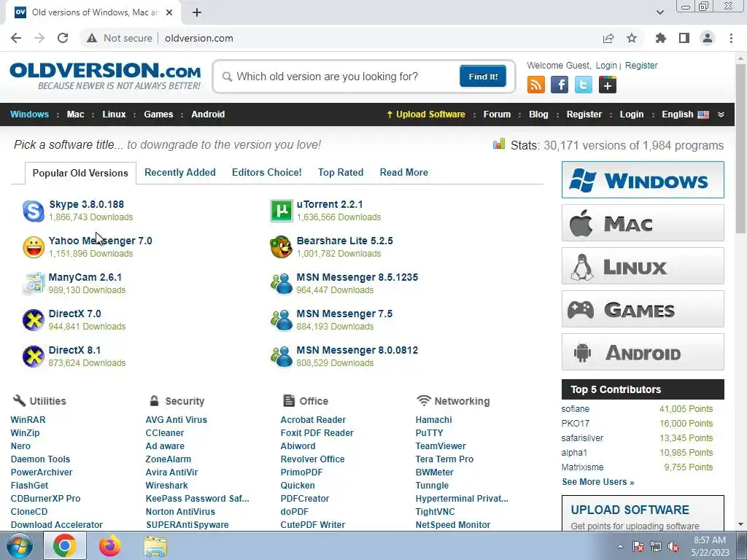Viewport: 747px width, 560px height.
Task: Open the Mac menu item
Action: (75, 114)
